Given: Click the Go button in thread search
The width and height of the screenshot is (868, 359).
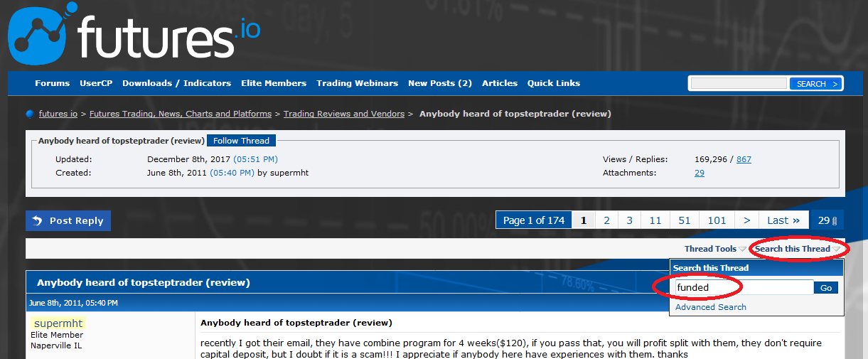Looking at the screenshot, I should pos(826,288).
